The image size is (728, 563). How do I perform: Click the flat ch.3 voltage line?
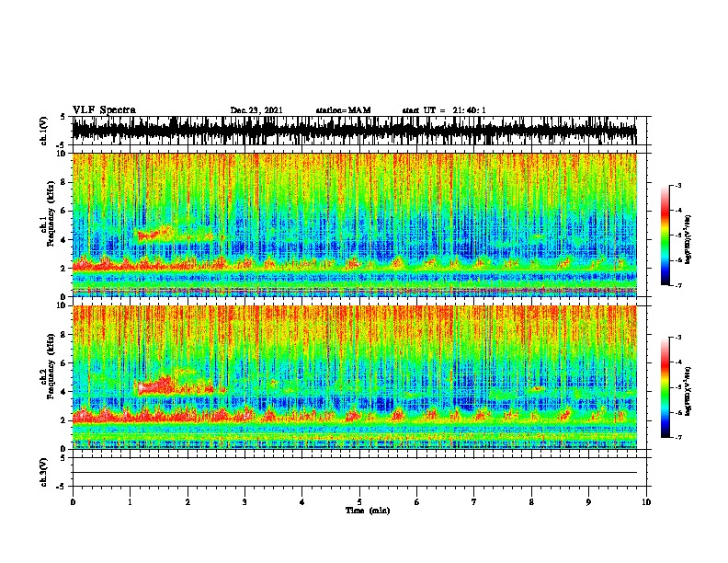(354, 473)
